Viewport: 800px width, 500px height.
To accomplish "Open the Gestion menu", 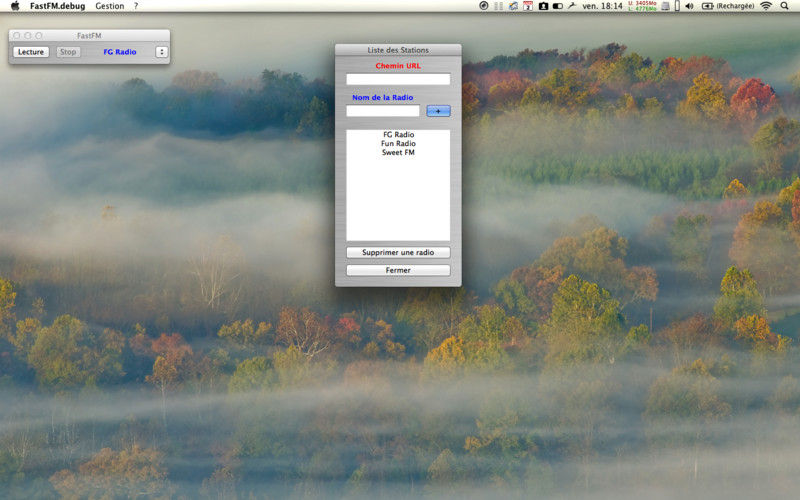I will (110, 6).
